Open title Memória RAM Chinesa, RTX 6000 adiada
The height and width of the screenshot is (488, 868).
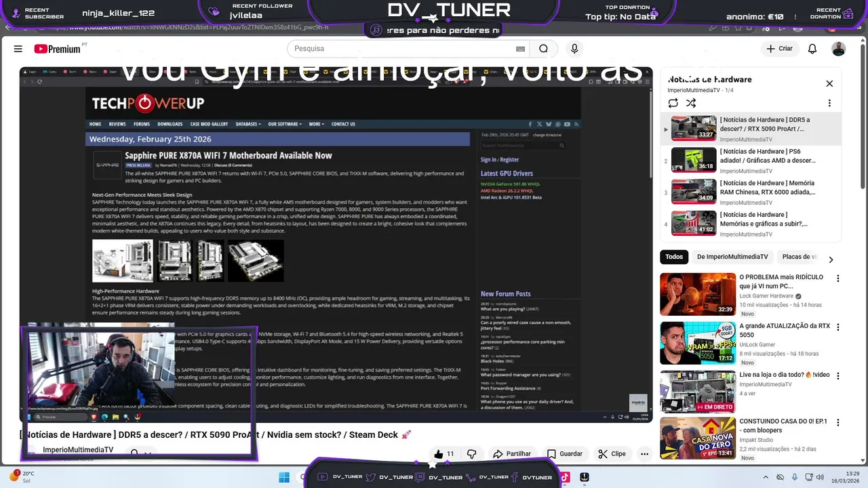(767, 188)
